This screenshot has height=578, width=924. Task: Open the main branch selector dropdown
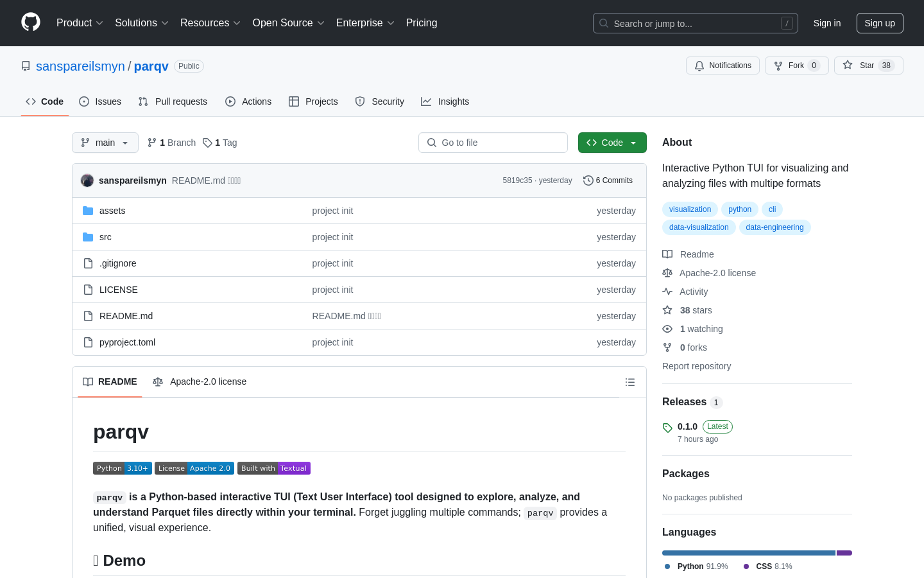(105, 143)
